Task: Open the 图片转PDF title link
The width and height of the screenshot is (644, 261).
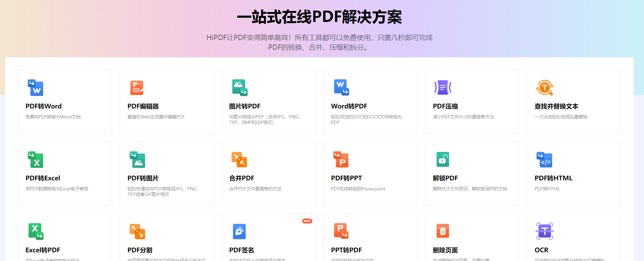Action: point(245,106)
